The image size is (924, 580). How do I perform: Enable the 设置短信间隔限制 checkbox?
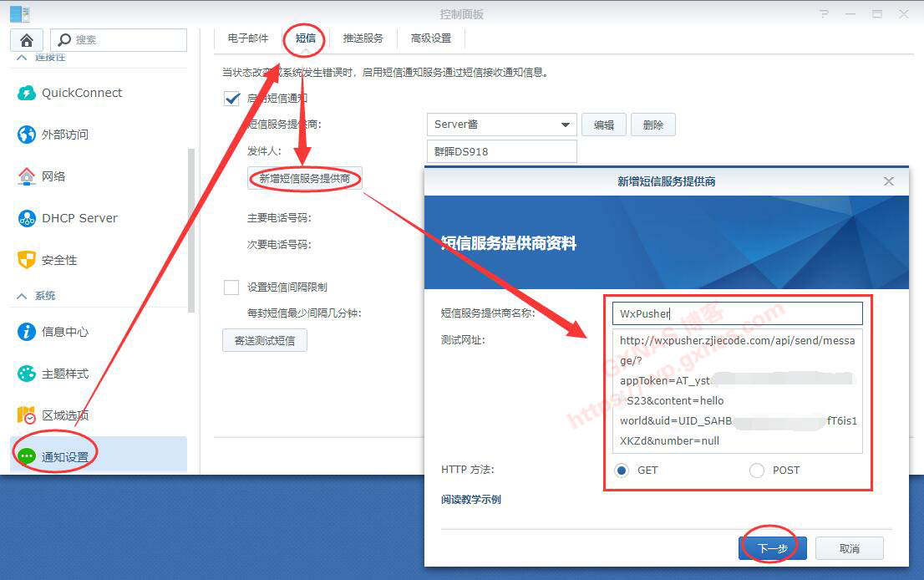pos(231,287)
